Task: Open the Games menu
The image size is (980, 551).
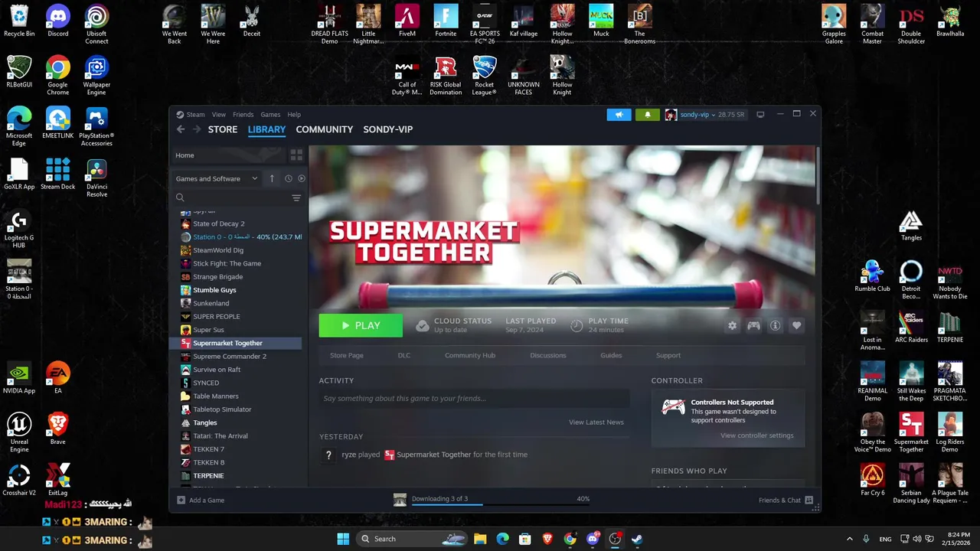Action: tap(270, 115)
